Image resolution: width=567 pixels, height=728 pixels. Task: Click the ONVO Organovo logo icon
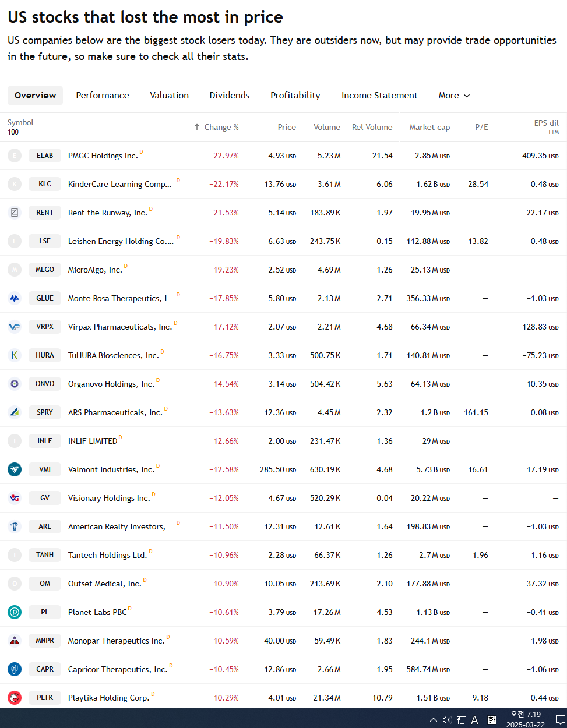(15, 384)
